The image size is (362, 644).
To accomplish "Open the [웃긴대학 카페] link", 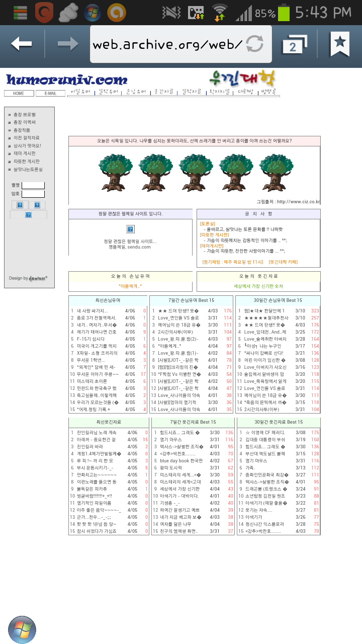I will [283, 262].
